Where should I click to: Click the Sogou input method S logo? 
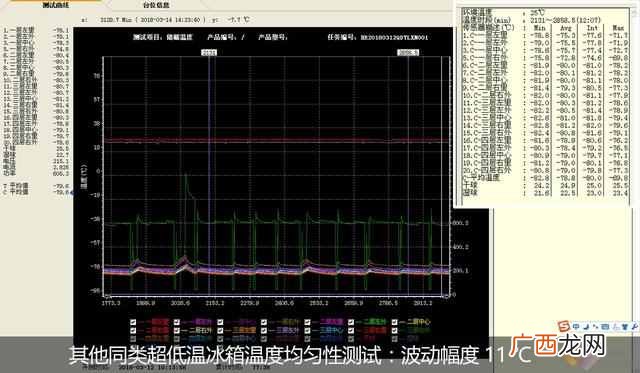coord(564,326)
